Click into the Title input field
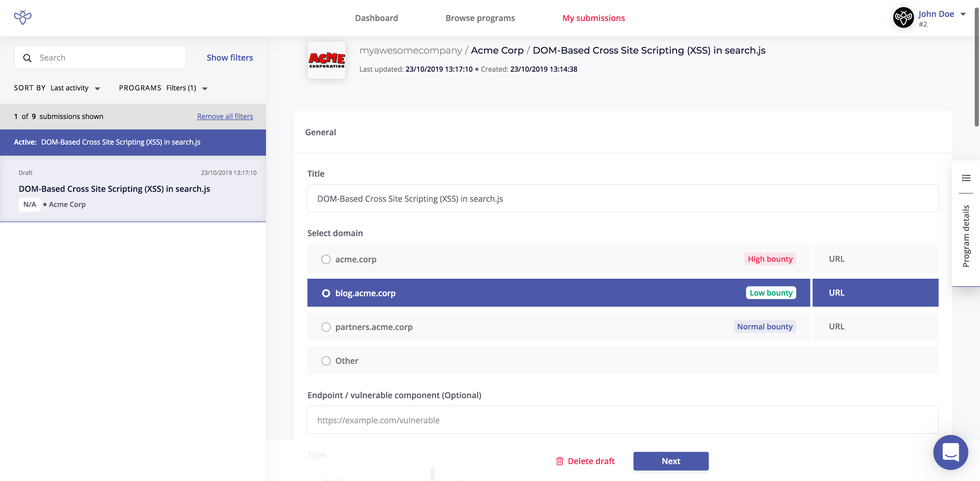 point(623,199)
